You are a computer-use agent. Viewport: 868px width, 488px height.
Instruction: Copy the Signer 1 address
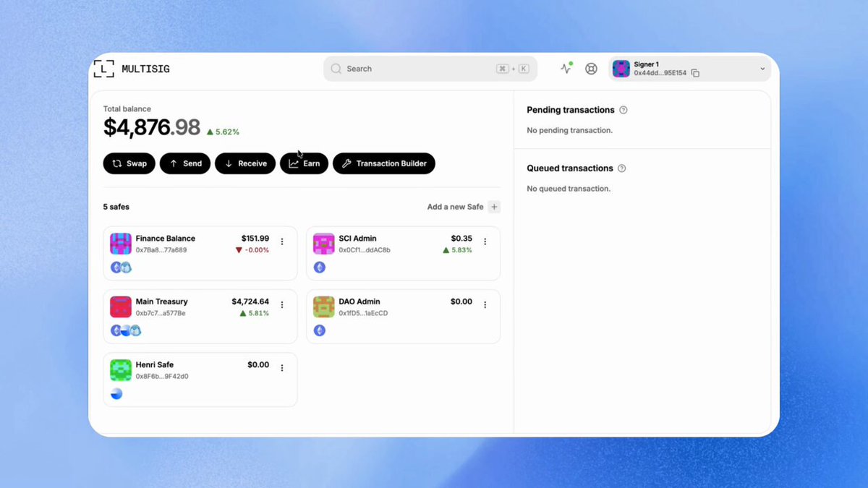[x=695, y=73]
